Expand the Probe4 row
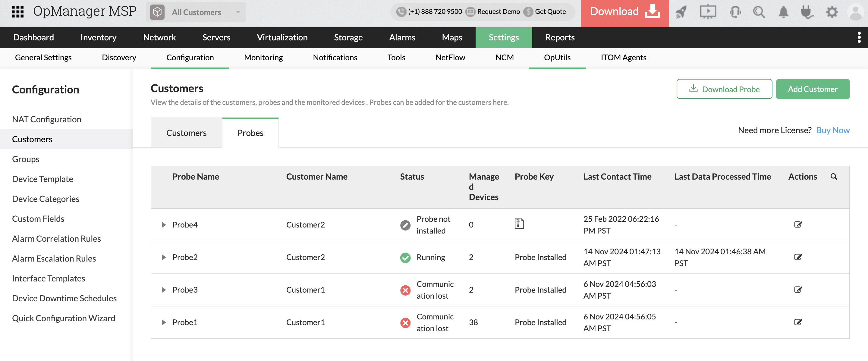The image size is (868, 361). [164, 224]
